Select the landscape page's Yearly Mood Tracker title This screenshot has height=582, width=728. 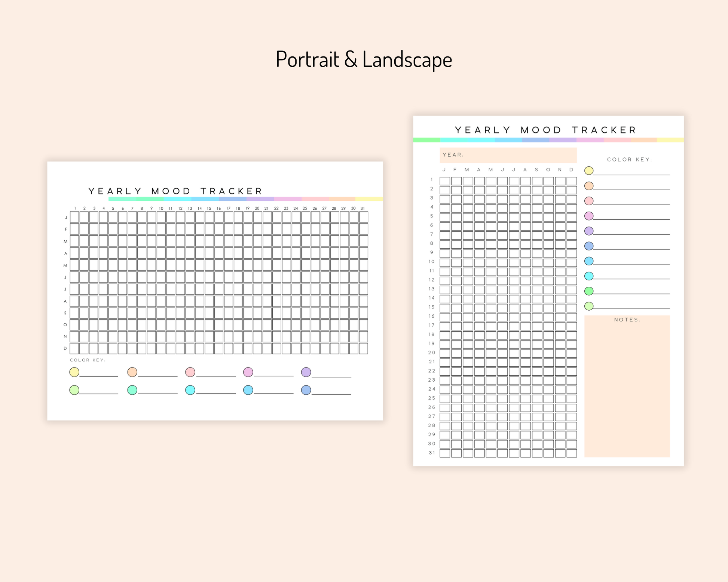(175, 191)
